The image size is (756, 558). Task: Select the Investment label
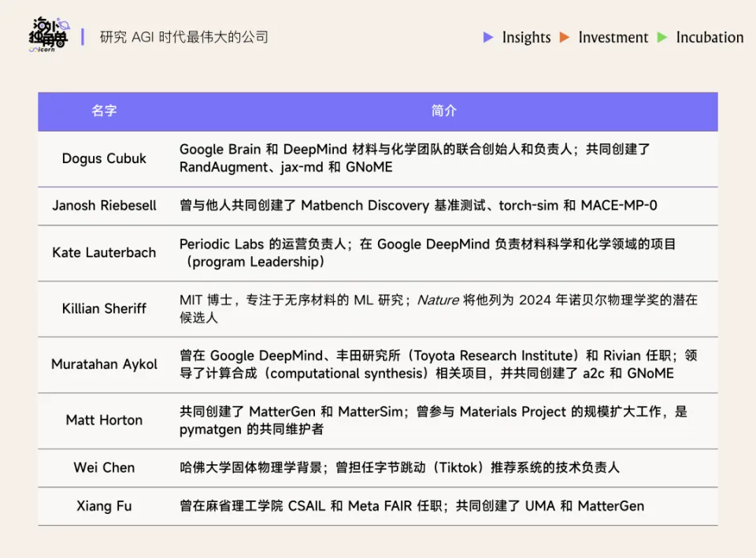coord(613,37)
